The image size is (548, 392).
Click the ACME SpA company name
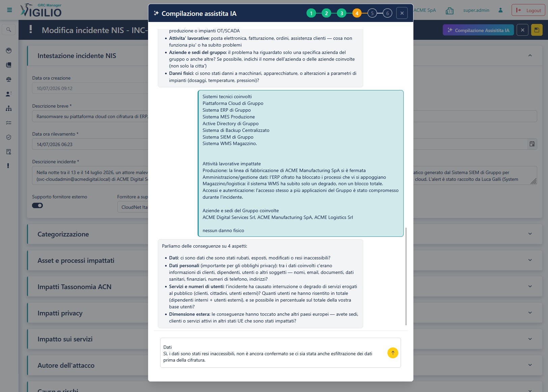[x=425, y=10]
